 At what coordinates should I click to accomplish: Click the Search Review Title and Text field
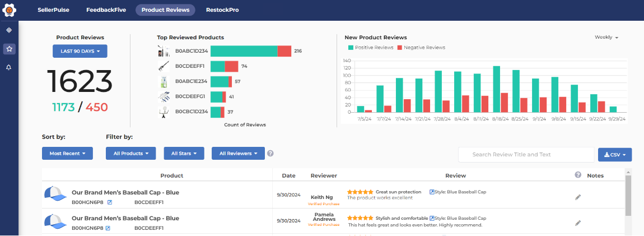click(x=526, y=155)
